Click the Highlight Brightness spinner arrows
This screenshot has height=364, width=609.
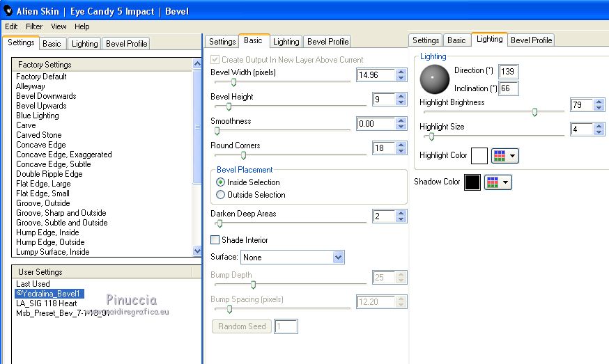[599, 105]
